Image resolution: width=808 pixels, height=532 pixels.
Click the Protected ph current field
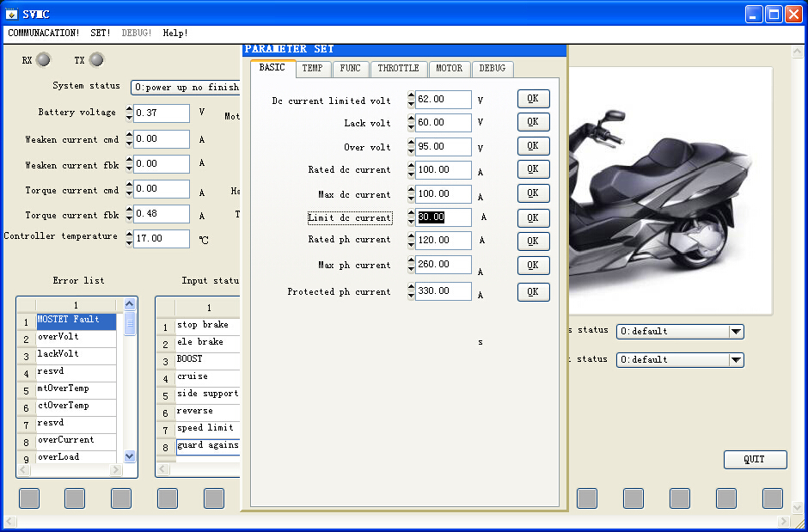click(444, 291)
